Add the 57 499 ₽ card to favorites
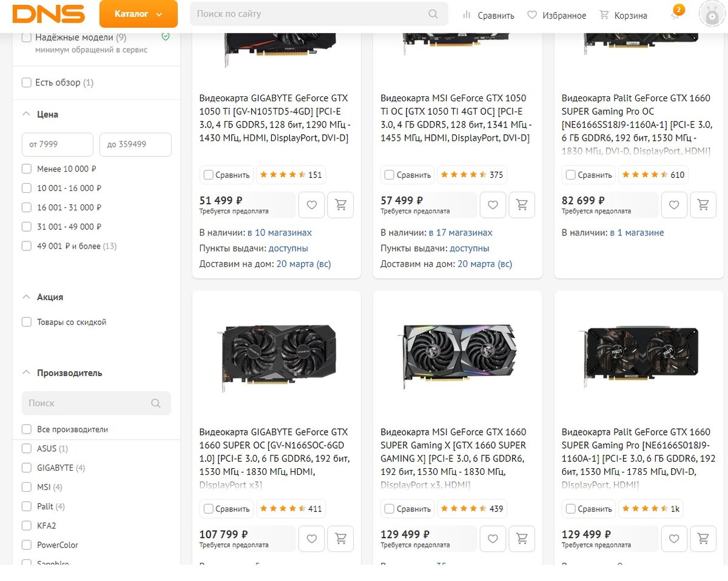Screen dimensions: 728x581 [493, 205]
